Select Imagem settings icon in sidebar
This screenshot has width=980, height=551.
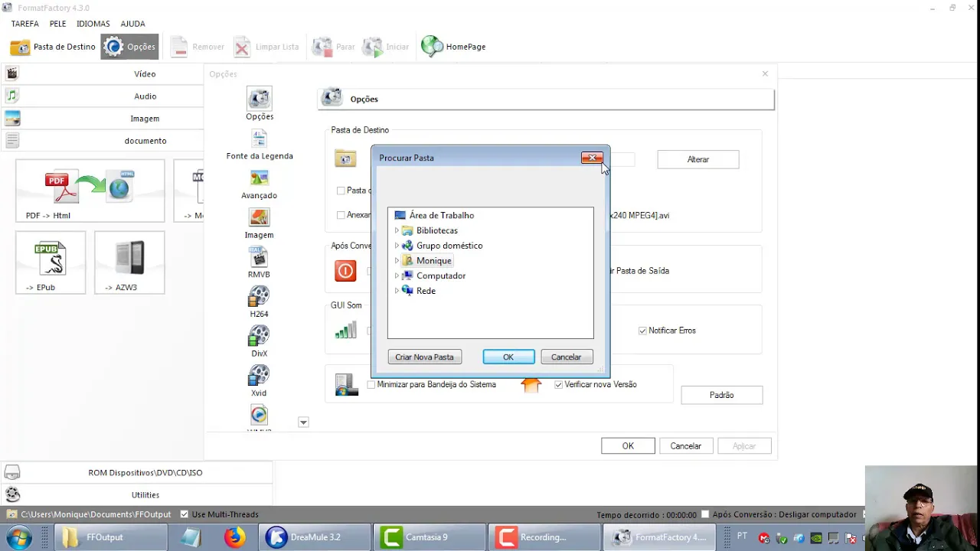coord(260,218)
